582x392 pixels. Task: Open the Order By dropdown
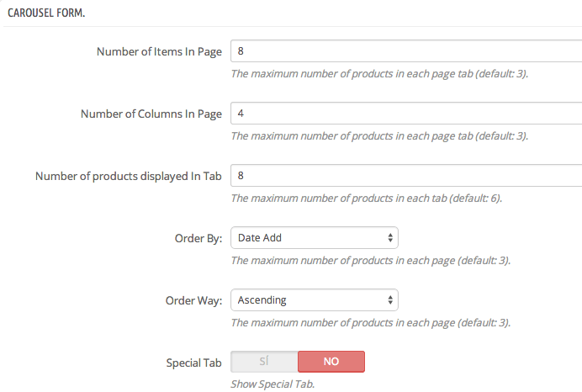tap(315, 238)
